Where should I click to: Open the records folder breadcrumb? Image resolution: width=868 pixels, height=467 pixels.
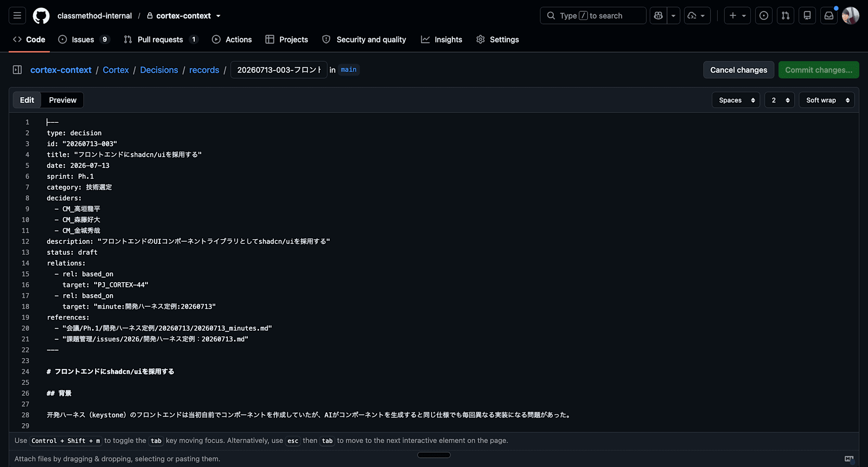204,70
